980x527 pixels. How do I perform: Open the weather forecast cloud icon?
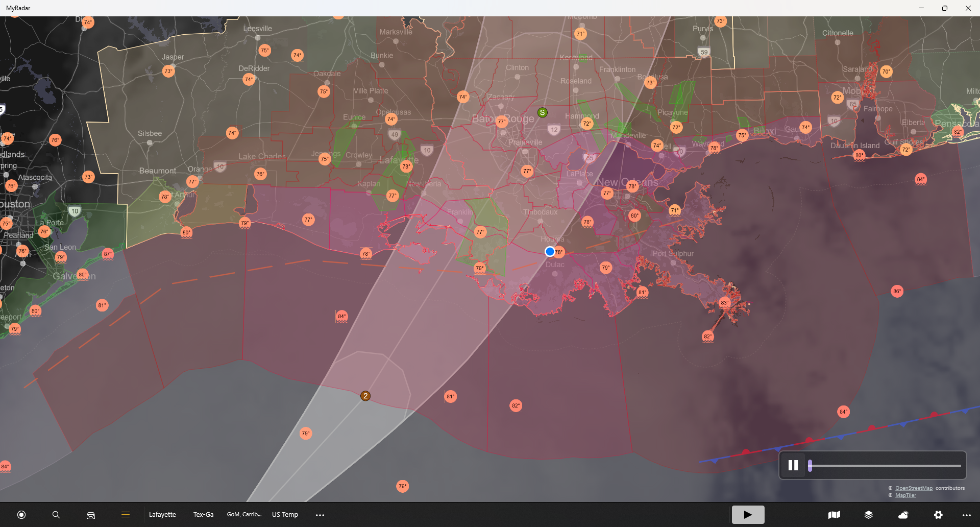click(x=903, y=515)
